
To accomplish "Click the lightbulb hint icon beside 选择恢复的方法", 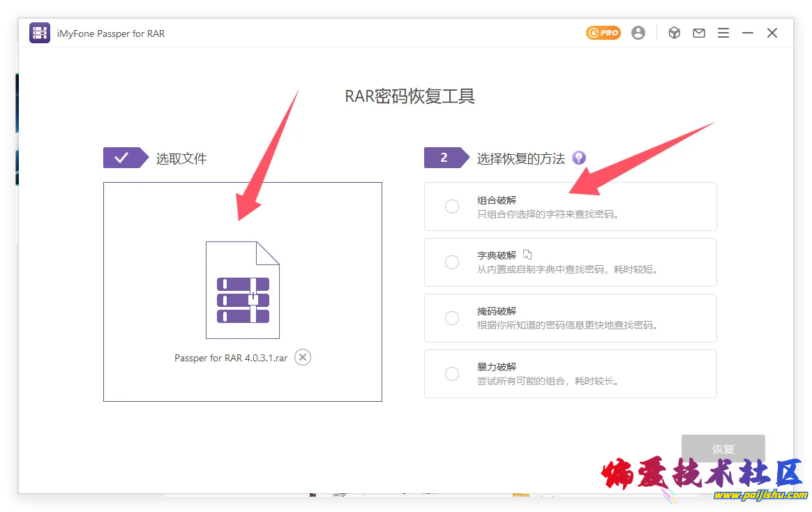I will coord(578,158).
